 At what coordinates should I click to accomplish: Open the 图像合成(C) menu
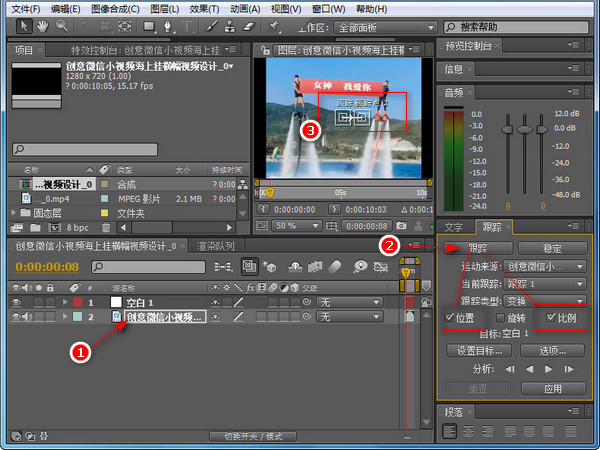[116, 9]
